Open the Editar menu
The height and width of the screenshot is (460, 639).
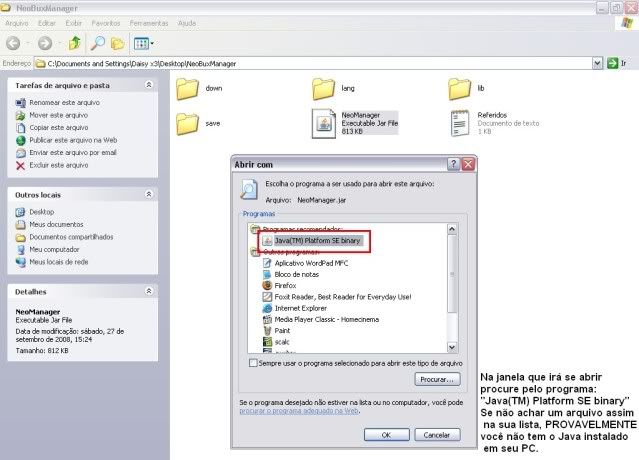(46, 23)
